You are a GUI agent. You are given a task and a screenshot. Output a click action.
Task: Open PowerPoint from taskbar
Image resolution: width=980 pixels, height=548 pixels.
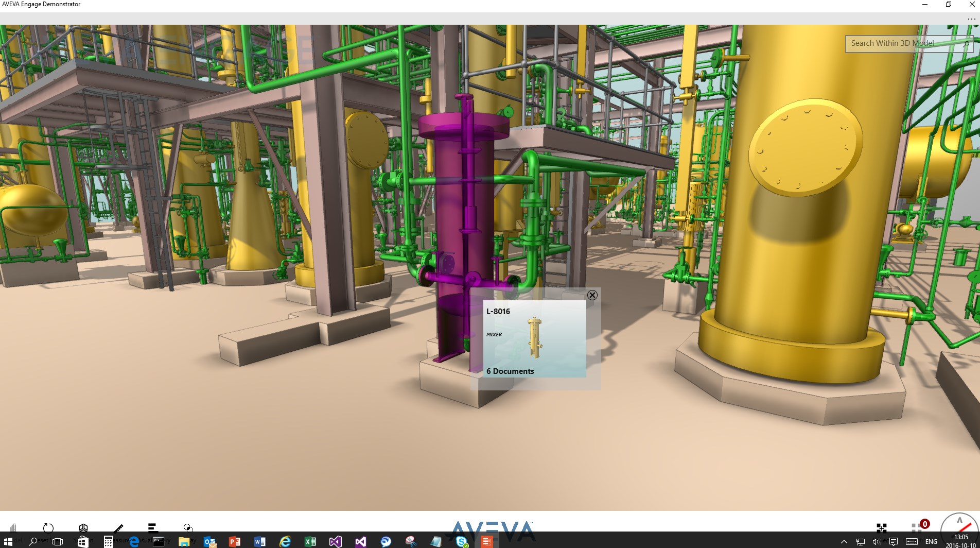click(x=235, y=541)
